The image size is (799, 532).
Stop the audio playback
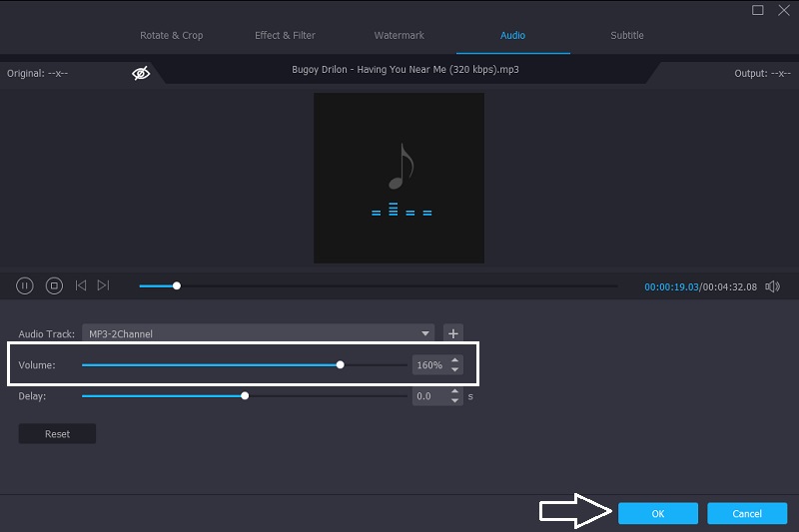pos(54,285)
